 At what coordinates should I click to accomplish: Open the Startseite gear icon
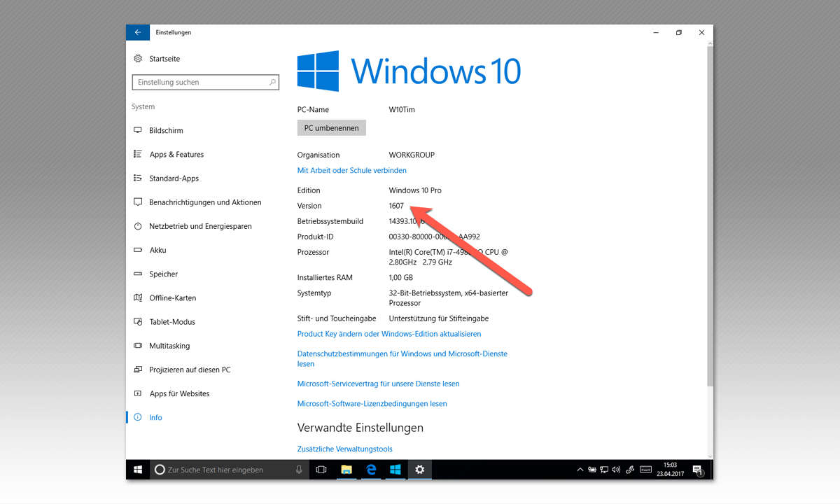[138, 59]
